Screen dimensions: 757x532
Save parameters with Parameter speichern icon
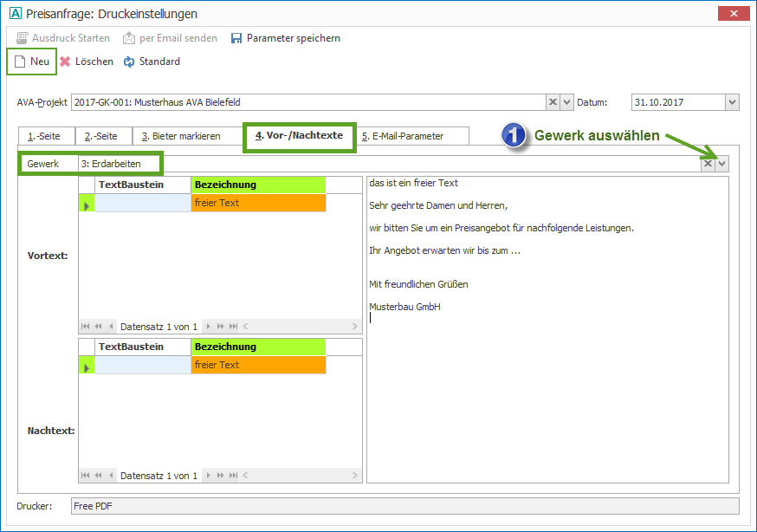(x=236, y=38)
